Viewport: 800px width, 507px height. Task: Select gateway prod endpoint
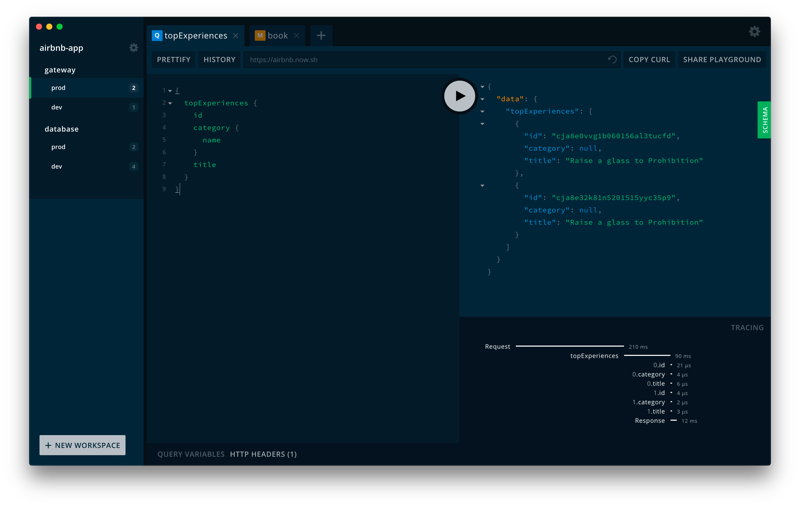87,88
